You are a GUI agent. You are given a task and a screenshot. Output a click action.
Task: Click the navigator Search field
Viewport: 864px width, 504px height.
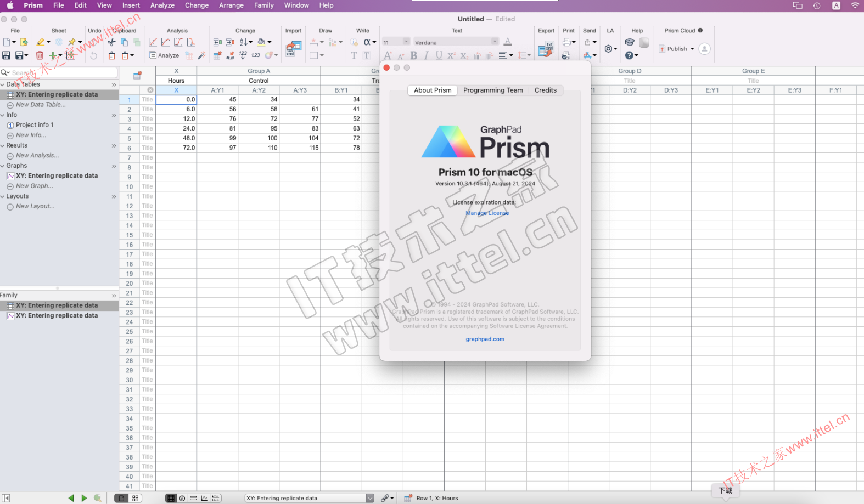coord(59,72)
